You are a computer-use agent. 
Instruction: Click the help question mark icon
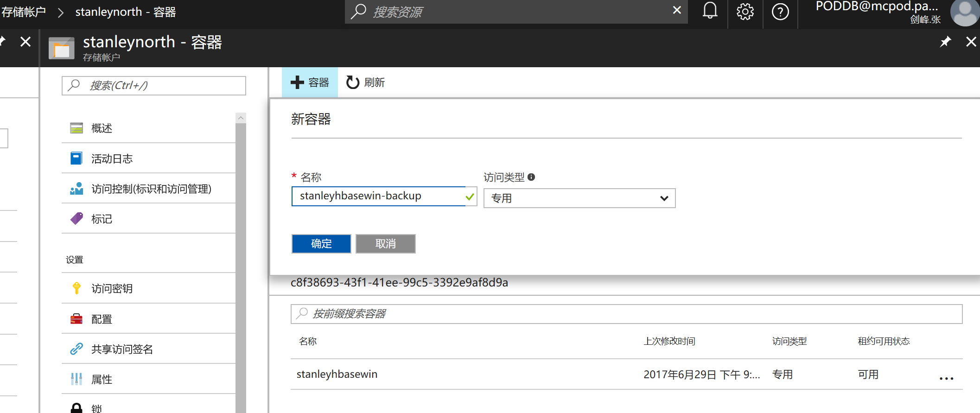click(780, 12)
